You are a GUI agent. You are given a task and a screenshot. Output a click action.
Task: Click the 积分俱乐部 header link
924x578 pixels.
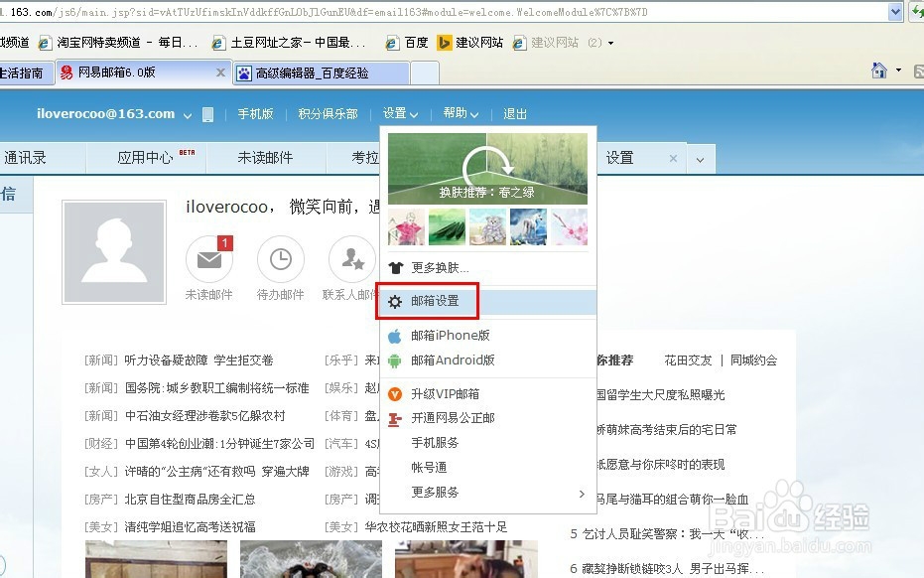coord(328,114)
